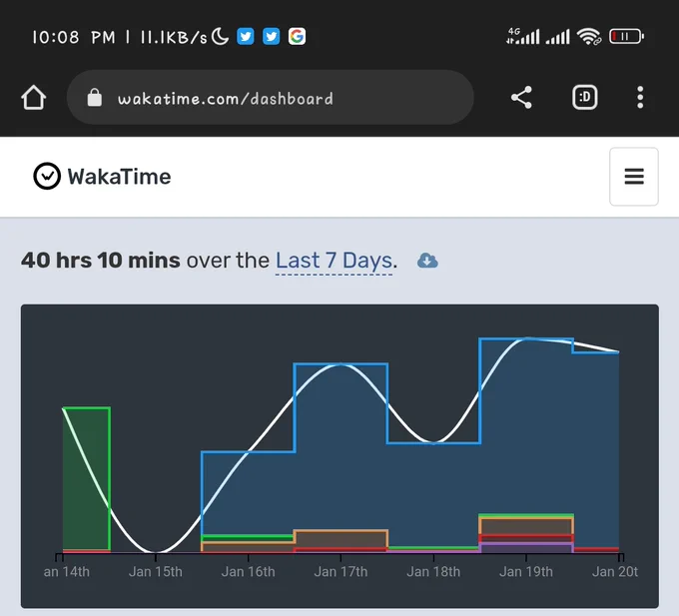Tap the do-not-disturb moon icon
Viewport: 679px width, 616px height.
pyautogui.click(x=220, y=36)
